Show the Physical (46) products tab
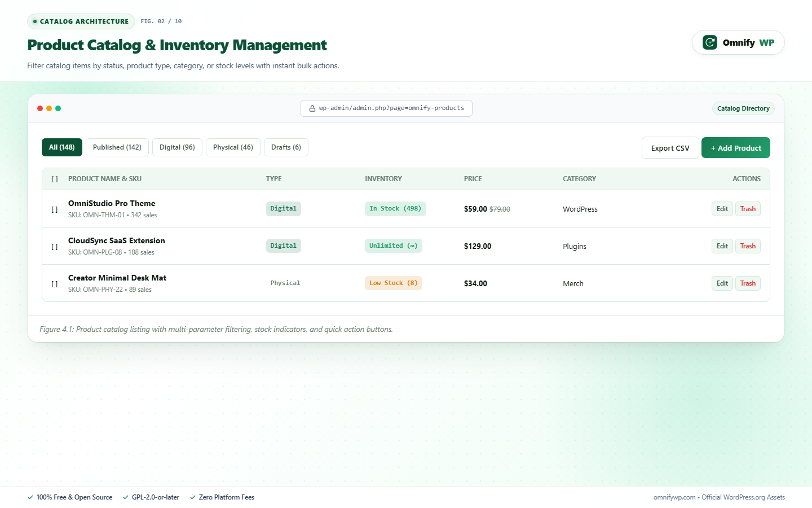812x508 pixels. 233,147
